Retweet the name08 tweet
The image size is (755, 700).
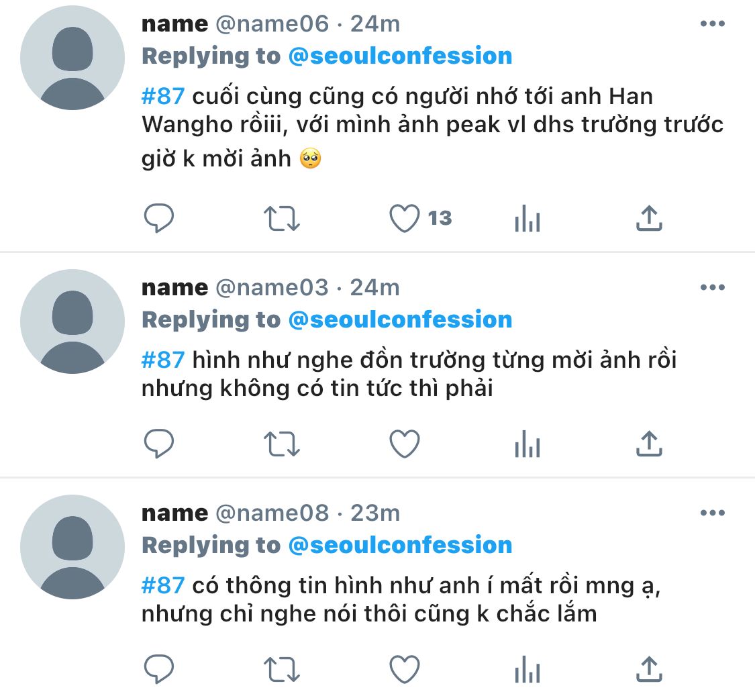click(282, 669)
